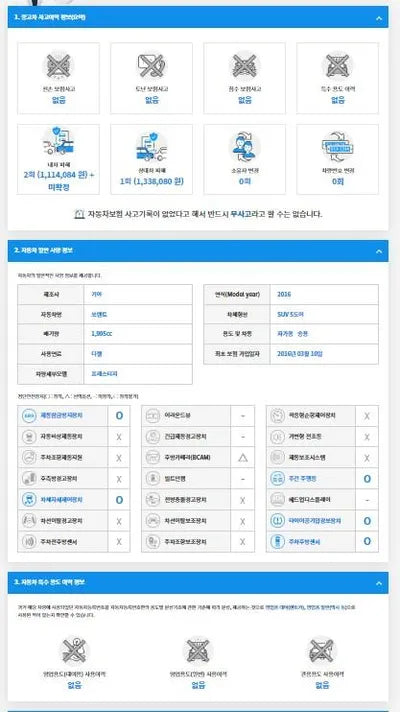Click section 1 blue header title
400x712 pixels.
pos(50,17)
